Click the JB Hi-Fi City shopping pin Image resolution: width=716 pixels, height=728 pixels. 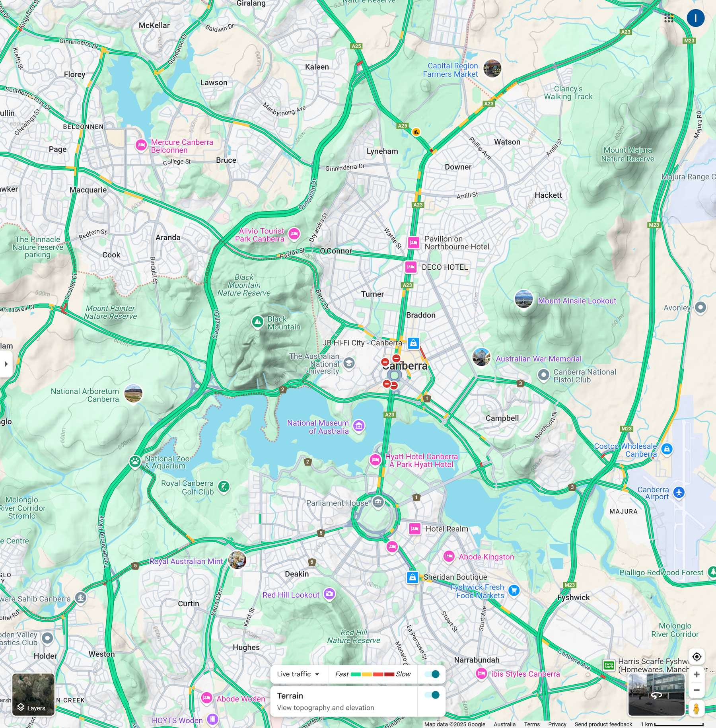click(413, 343)
